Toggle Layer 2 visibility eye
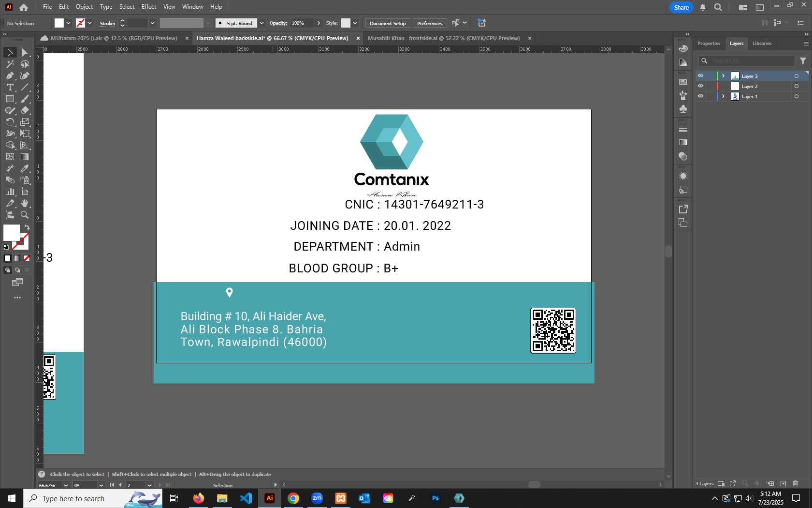 pos(700,86)
